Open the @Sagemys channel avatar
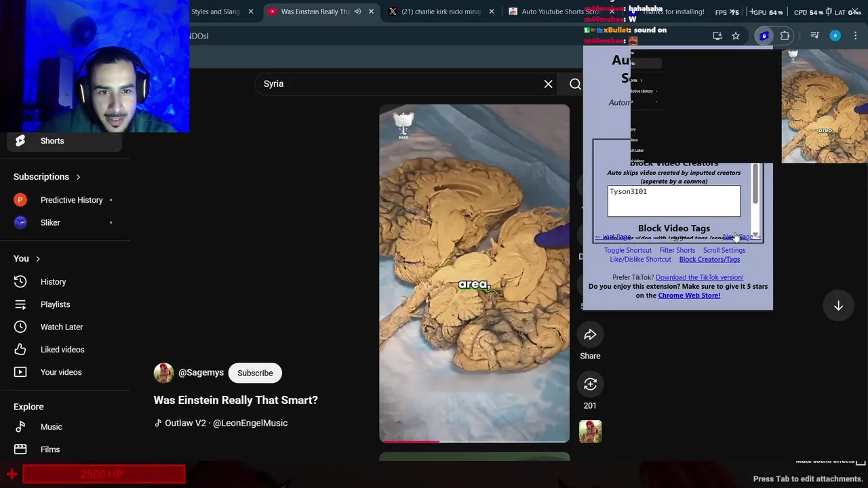The width and height of the screenshot is (868, 488). click(x=163, y=373)
